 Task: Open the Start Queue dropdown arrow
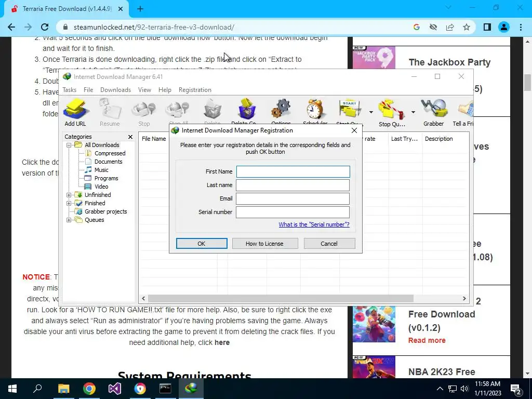pos(371,112)
